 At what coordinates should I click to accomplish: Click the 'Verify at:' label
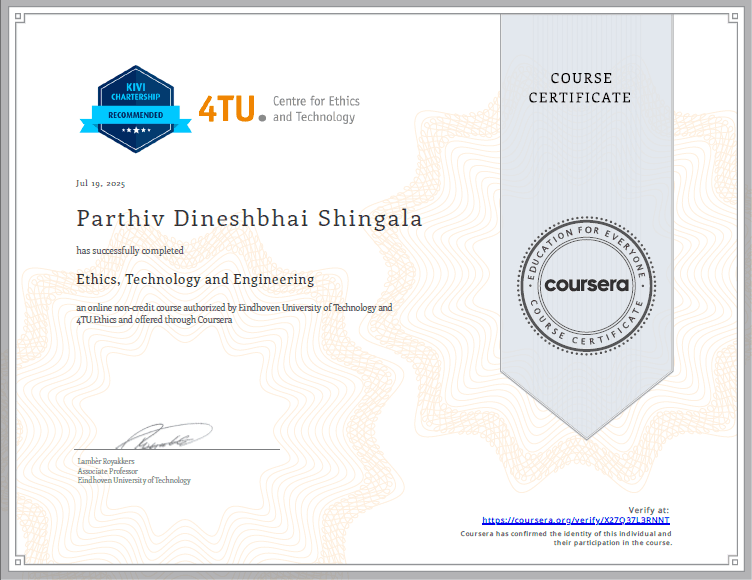click(648, 510)
